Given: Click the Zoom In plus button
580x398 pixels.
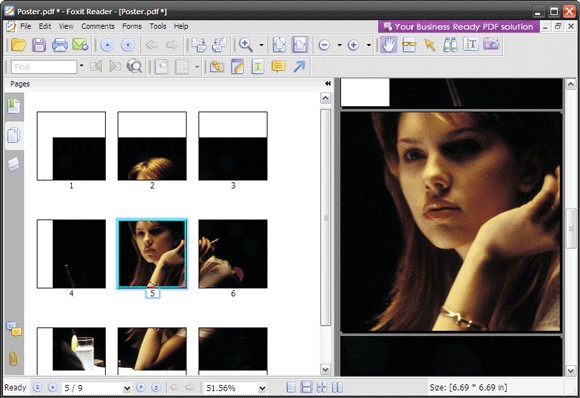Looking at the screenshot, I should (x=353, y=45).
